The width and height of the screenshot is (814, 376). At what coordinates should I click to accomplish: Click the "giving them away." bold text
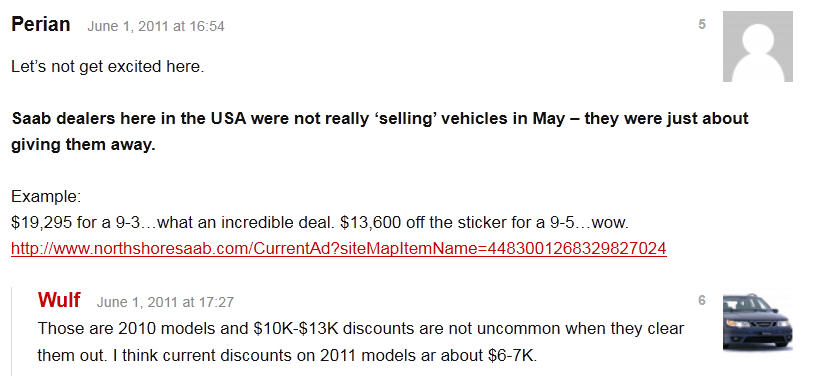tap(83, 145)
